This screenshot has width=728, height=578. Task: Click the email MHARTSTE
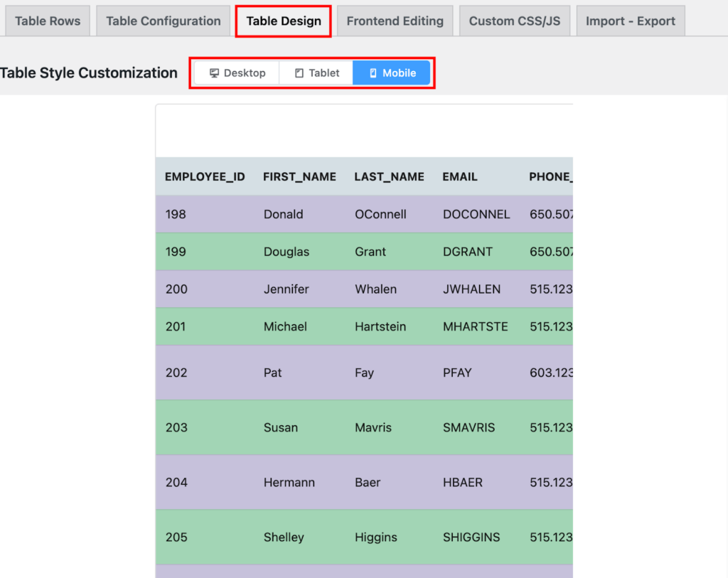[x=476, y=327]
